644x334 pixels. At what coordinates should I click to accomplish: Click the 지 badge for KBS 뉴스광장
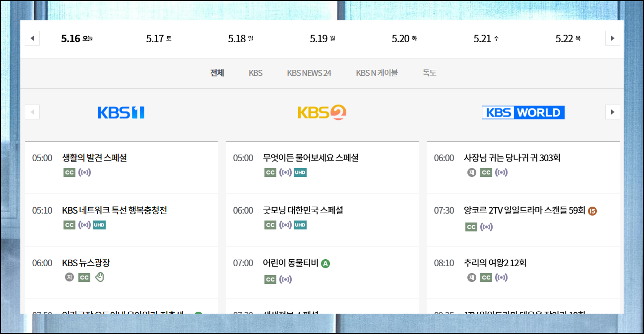click(x=69, y=277)
